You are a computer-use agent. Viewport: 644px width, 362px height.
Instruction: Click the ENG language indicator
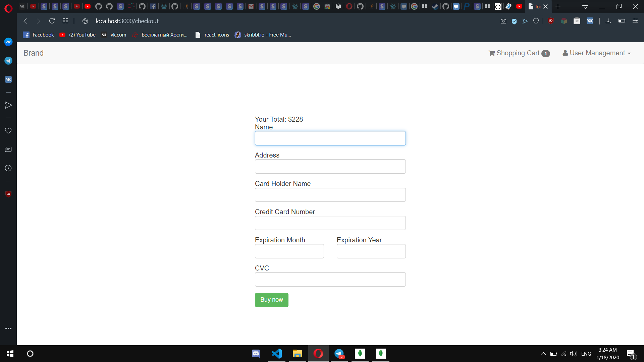pos(586,354)
